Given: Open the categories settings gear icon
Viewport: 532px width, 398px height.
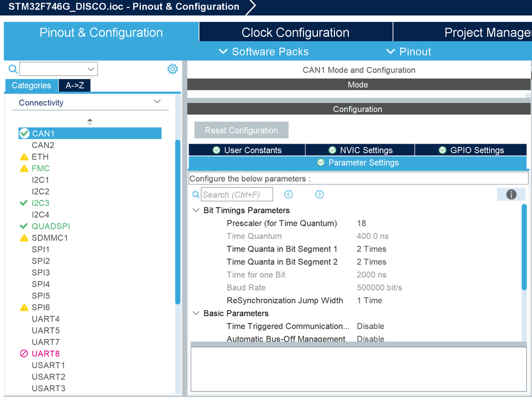Looking at the screenshot, I should tap(173, 69).
